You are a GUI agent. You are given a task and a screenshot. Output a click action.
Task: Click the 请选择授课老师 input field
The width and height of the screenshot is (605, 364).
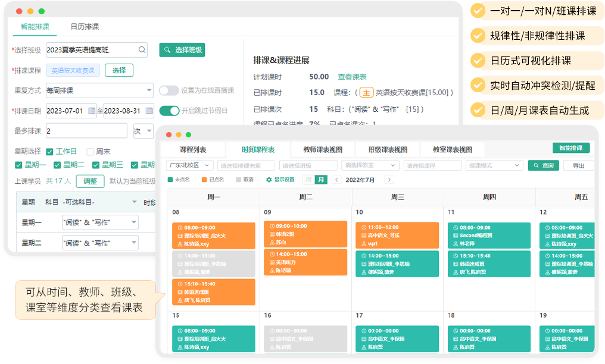(x=246, y=165)
